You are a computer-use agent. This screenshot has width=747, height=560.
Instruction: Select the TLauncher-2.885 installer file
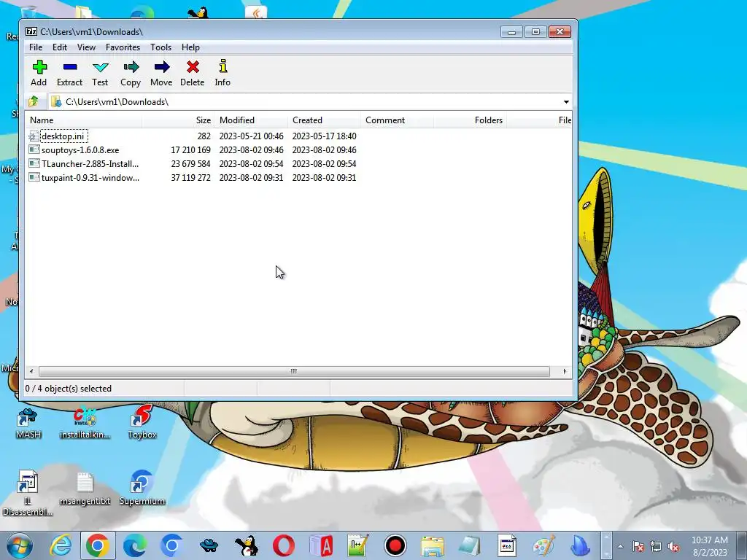point(90,164)
